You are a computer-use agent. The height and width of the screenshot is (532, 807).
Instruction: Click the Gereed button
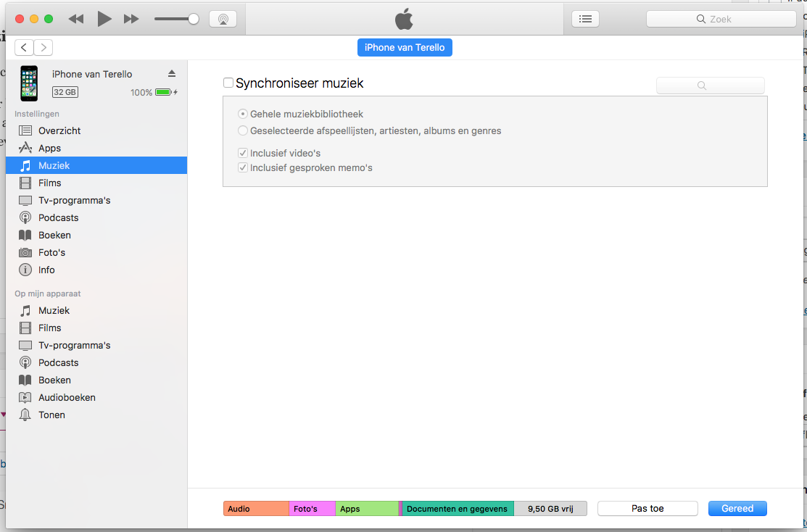(x=737, y=509)
